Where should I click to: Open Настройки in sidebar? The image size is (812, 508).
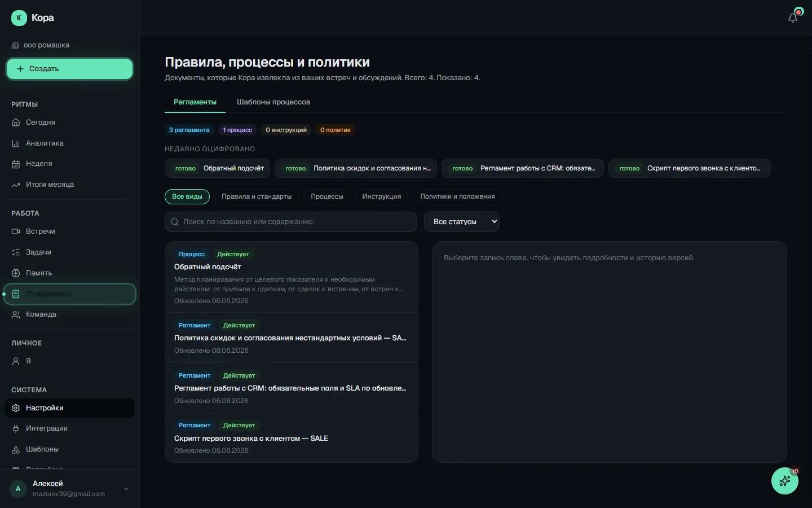point(70,408)
